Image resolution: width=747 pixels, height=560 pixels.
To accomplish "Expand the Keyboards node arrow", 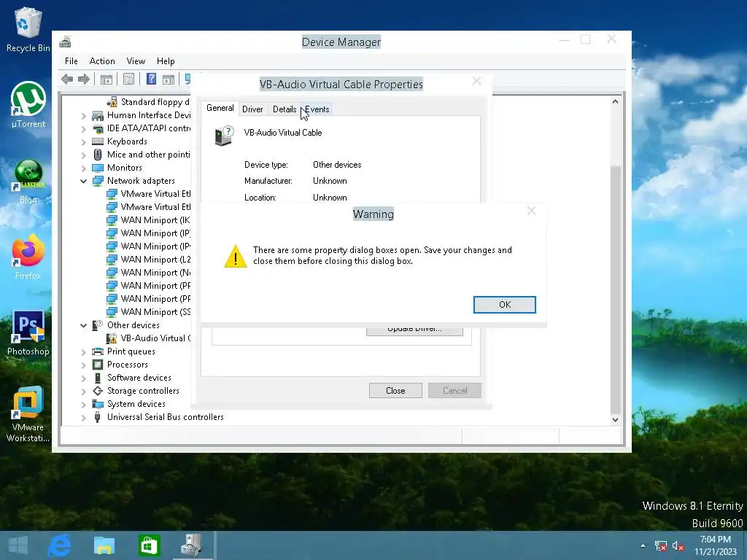I will tap(83, 142).
